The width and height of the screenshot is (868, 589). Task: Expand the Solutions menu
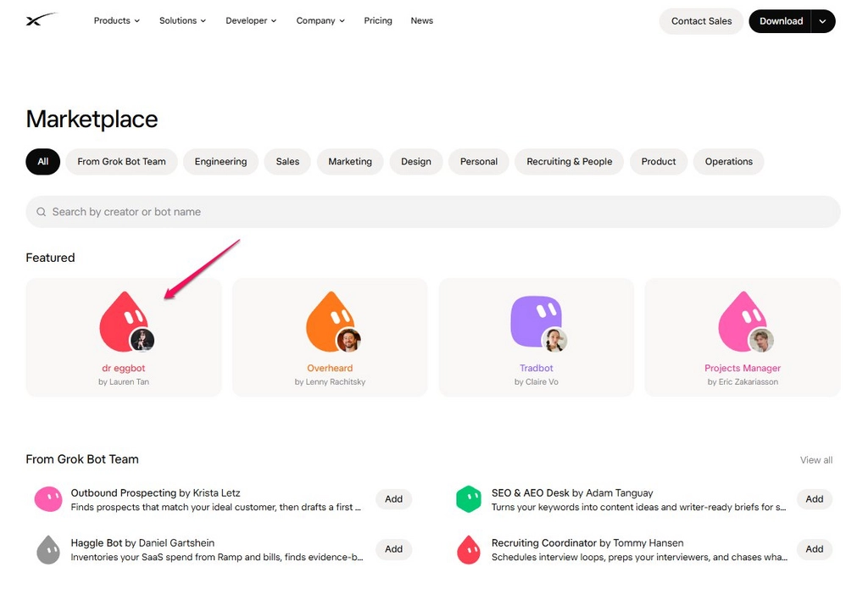(x=182, y=20)
